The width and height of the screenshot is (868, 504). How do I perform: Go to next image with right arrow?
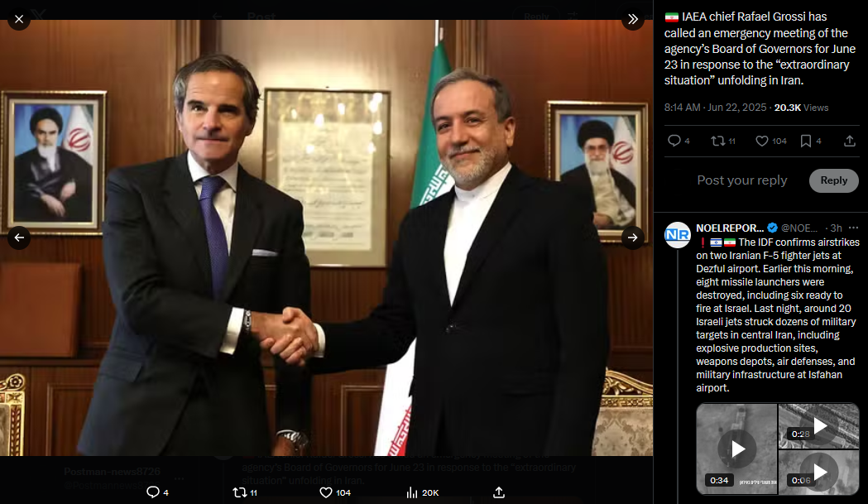click(632, 238)
